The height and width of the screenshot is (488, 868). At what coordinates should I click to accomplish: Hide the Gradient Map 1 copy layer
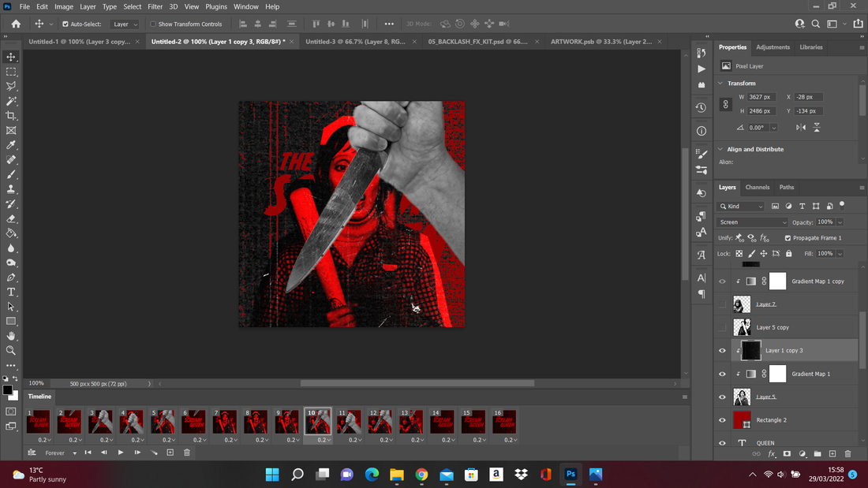(722, 281)
